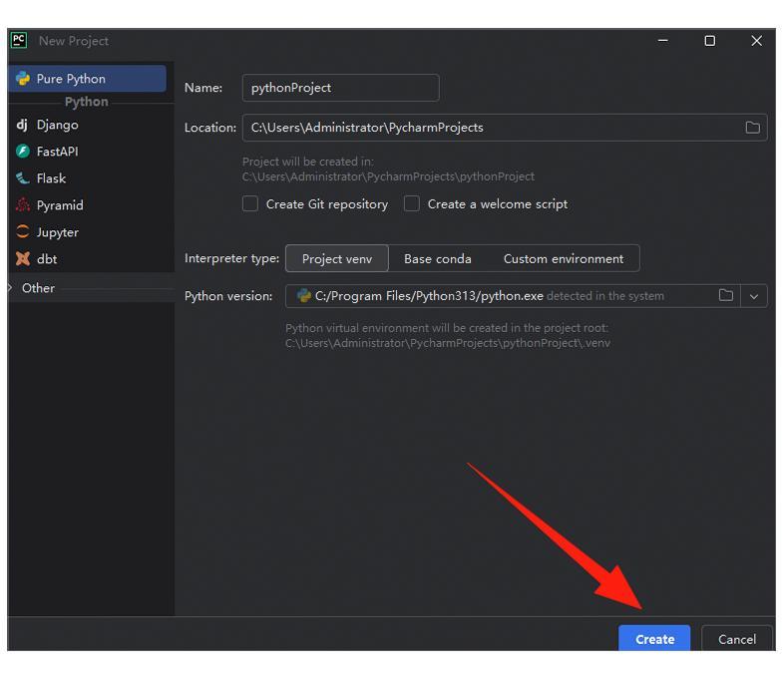Maximize the New Project window
This screenshot has width=784, height=680.
[x=709, y=41]
